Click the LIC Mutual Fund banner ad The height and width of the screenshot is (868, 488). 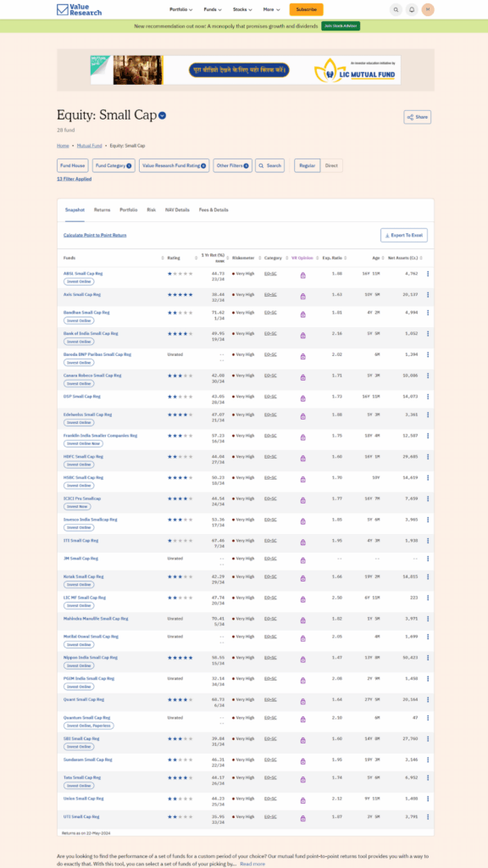point(246,70)
